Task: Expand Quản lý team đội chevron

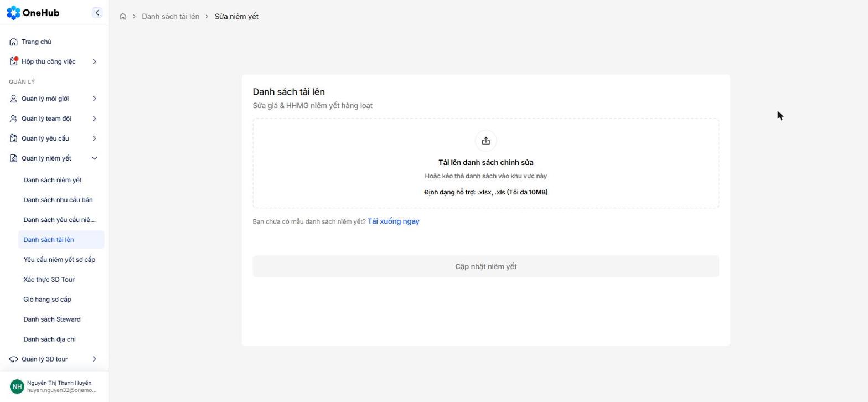Action: pyautogui.click(x=94, y=118)
